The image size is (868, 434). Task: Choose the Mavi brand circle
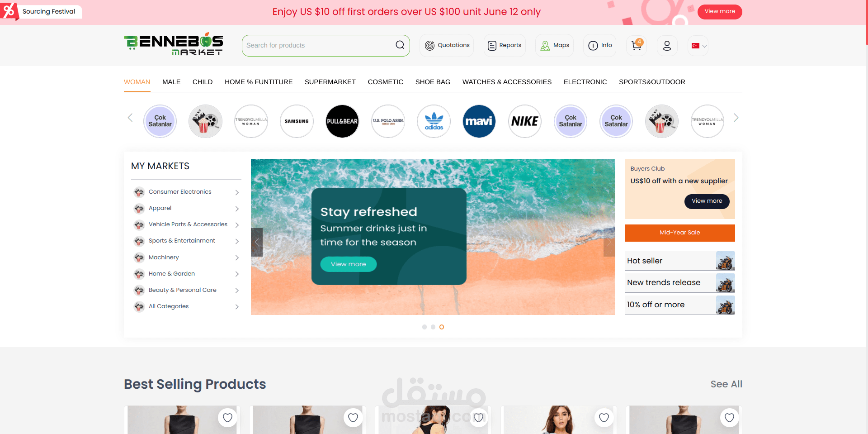(x=479, y=121)
